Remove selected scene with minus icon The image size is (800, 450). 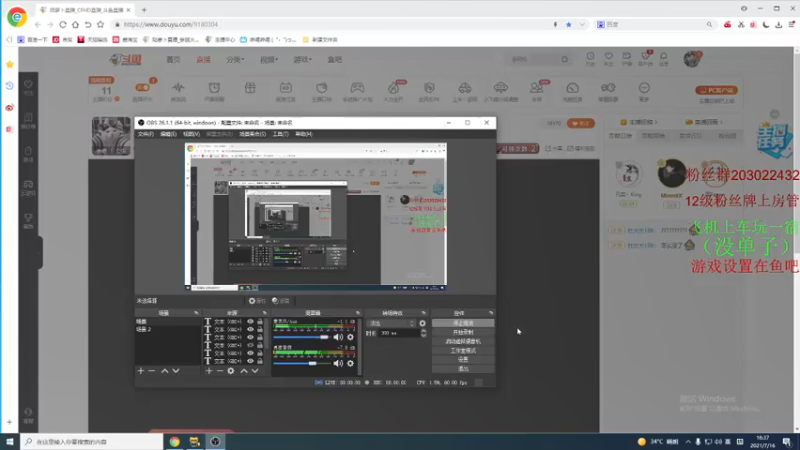152,371
